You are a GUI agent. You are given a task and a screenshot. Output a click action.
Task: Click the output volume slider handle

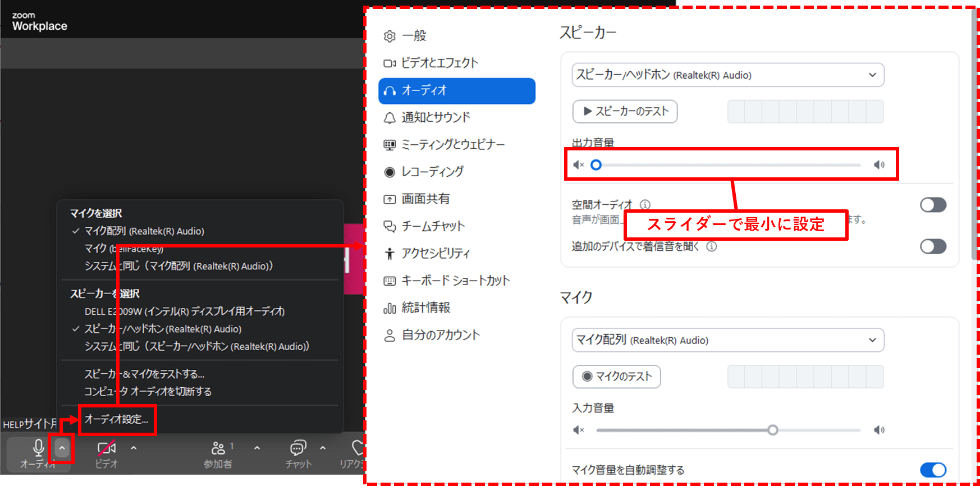click(x=596, y=164)
